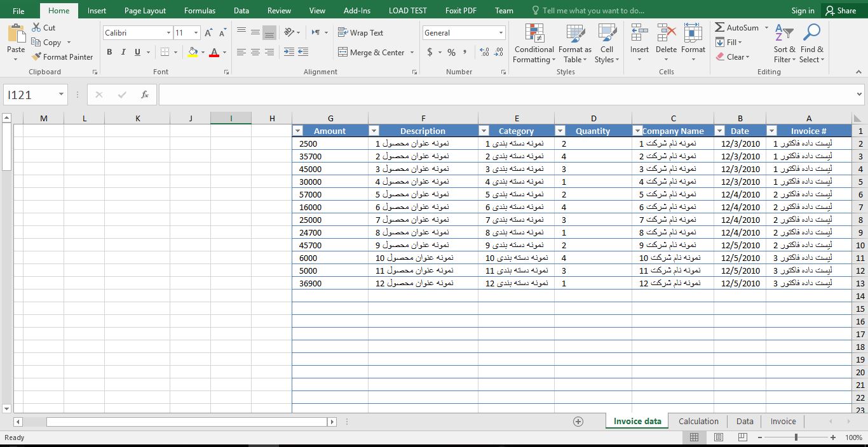This screenshot has height=447, width=868.
Task: Click Increase Decimal icon
Action: (x=484, y=52)
